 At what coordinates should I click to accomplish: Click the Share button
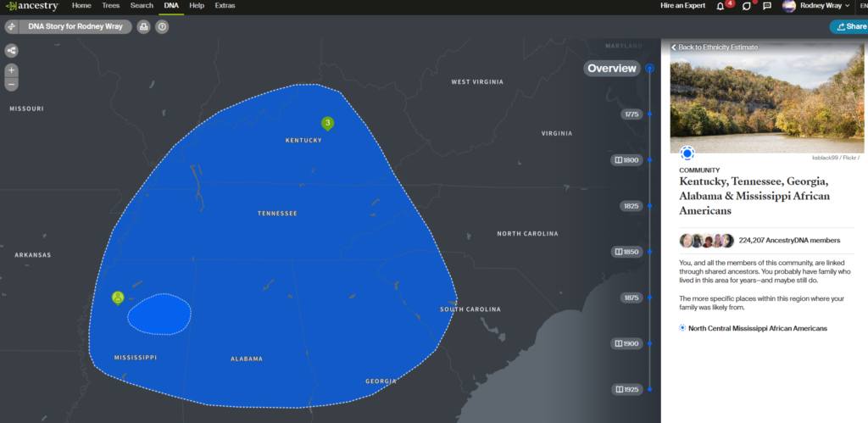pyautogui.click(x=850, y=26)
